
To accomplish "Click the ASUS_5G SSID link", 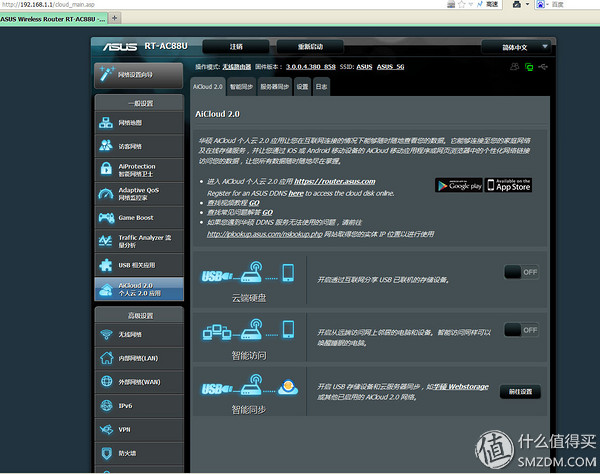I will click(x=390, y=67).
